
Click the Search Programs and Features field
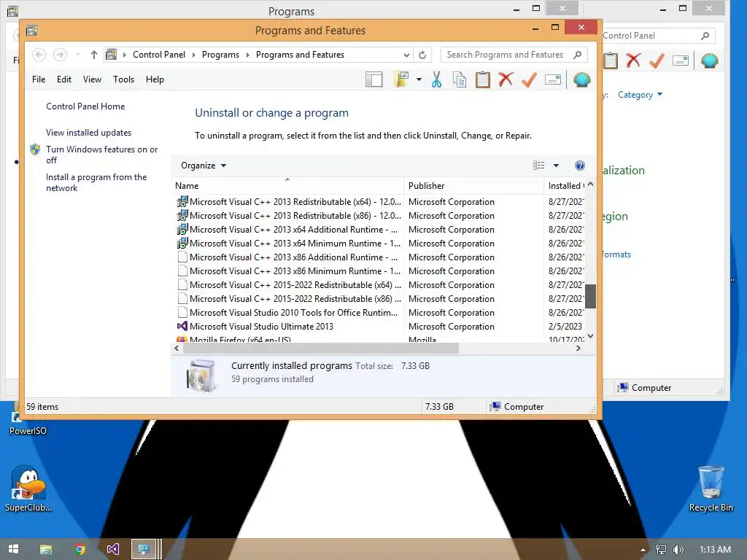pos(514,55)
